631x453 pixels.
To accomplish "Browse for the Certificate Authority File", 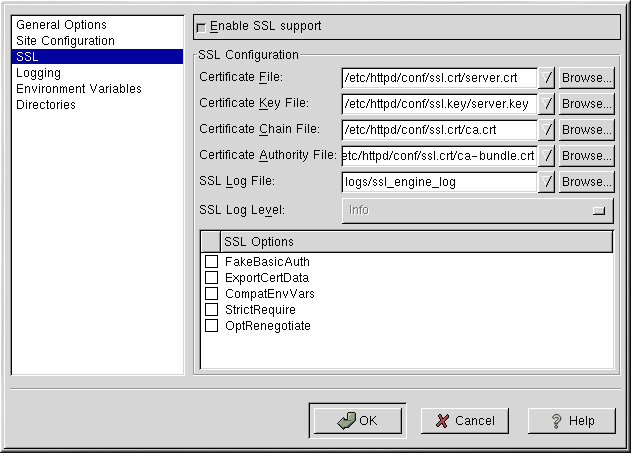I will (x=586, y=156).
